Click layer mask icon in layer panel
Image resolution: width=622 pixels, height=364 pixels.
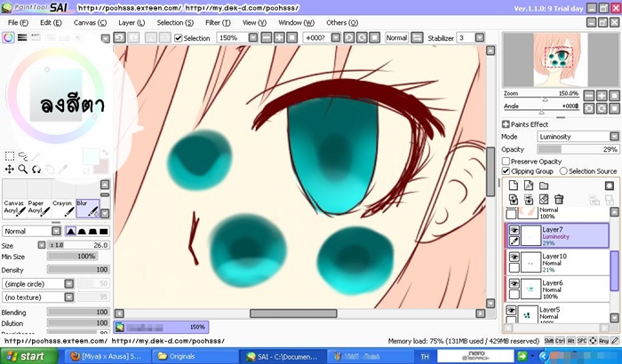pyautogui.click(x=610, y=186)
